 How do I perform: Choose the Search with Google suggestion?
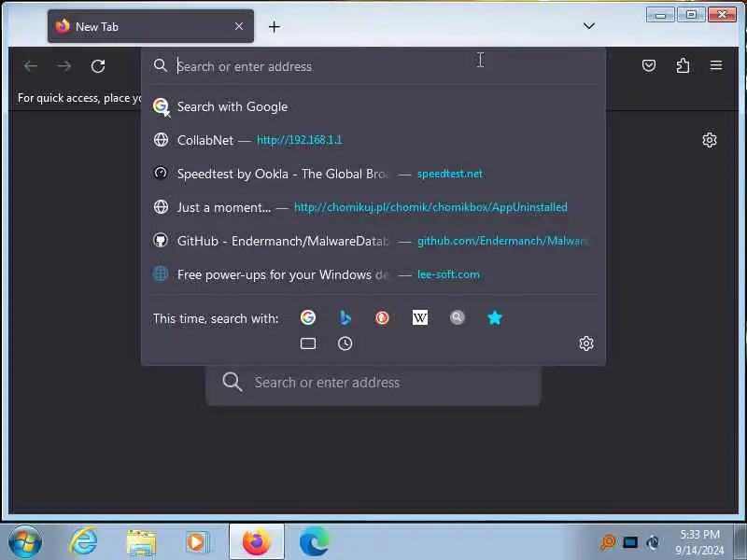(373, 106)
